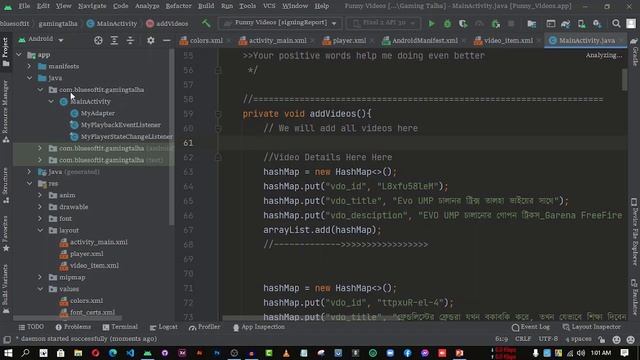Hide the Project panel with minus icon
This screenshot has height=360, width=640.
[x=167, y=40]
